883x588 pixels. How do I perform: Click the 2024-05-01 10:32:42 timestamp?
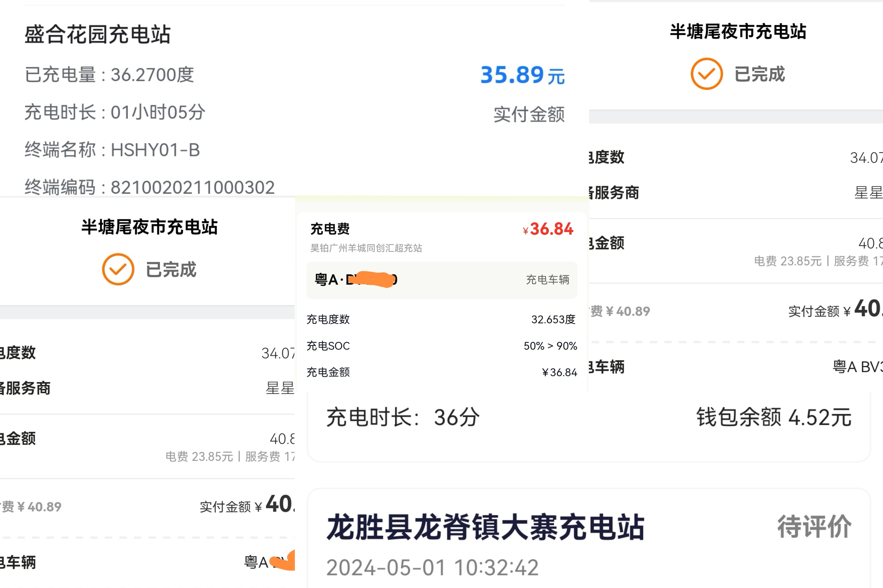click(432, 567)
